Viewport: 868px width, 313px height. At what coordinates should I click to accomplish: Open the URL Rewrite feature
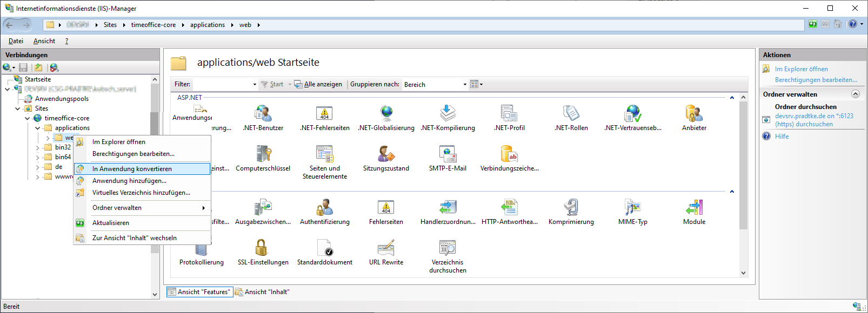tap(386, 253)
